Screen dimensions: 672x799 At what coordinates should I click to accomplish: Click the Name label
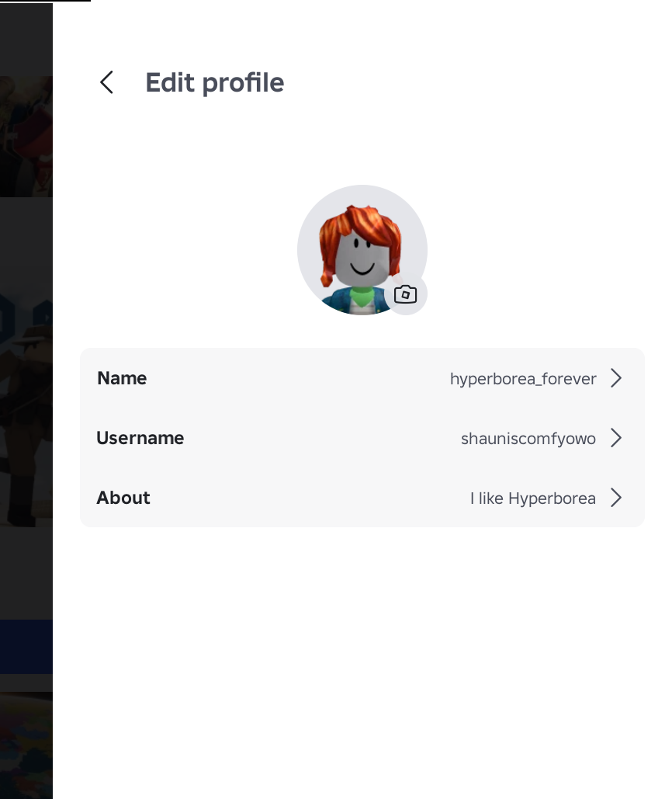pos(122,378)
